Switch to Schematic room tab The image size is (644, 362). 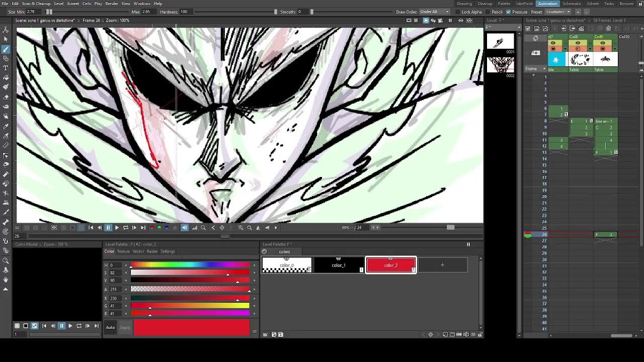point(572,4)
